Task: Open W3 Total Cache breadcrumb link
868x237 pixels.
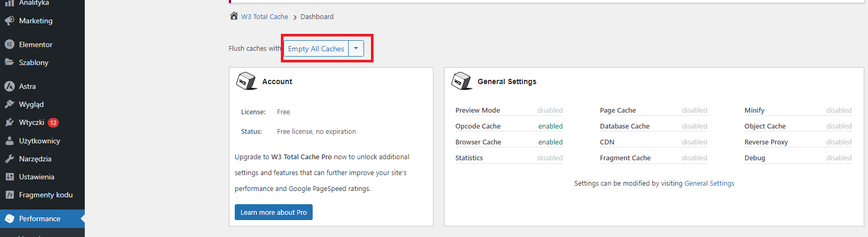Action: [x=264, y=16]
